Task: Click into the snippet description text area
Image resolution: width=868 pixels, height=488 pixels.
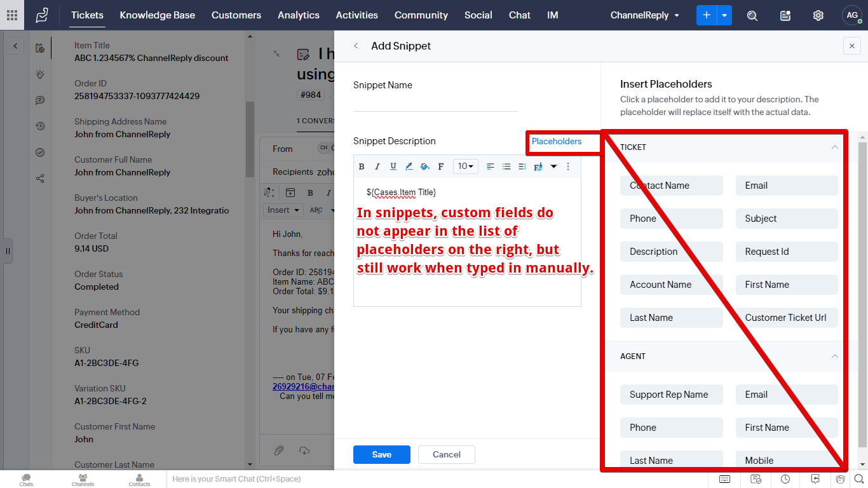Action: [x=467, y=241]
